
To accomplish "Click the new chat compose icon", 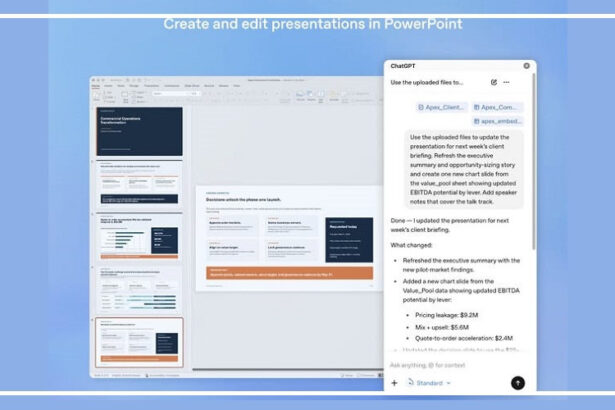I will [494, 82].
